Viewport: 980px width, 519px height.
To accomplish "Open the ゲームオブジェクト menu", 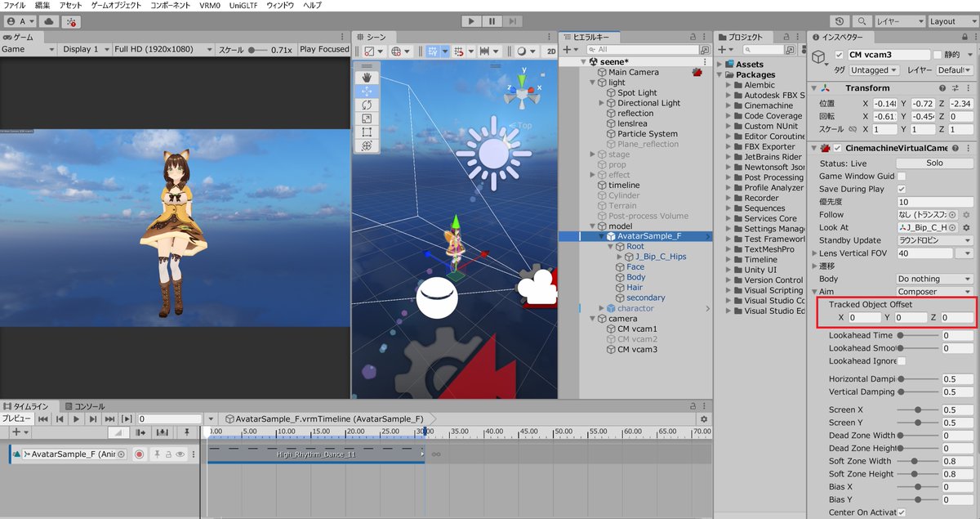I will pyautogui.click(x=116, y=5).
